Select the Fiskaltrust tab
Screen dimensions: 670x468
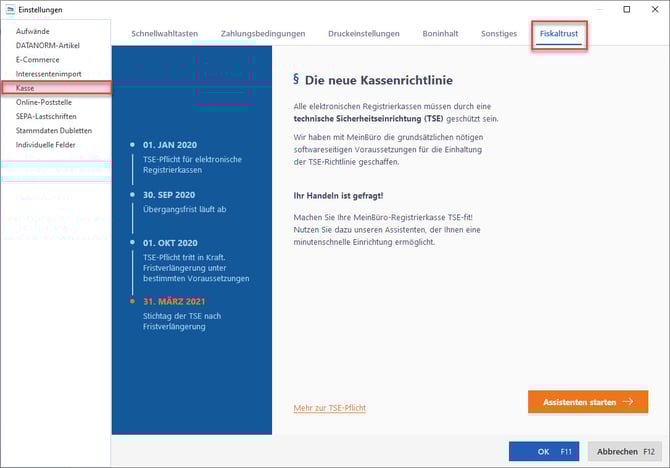tap(559, 34)
